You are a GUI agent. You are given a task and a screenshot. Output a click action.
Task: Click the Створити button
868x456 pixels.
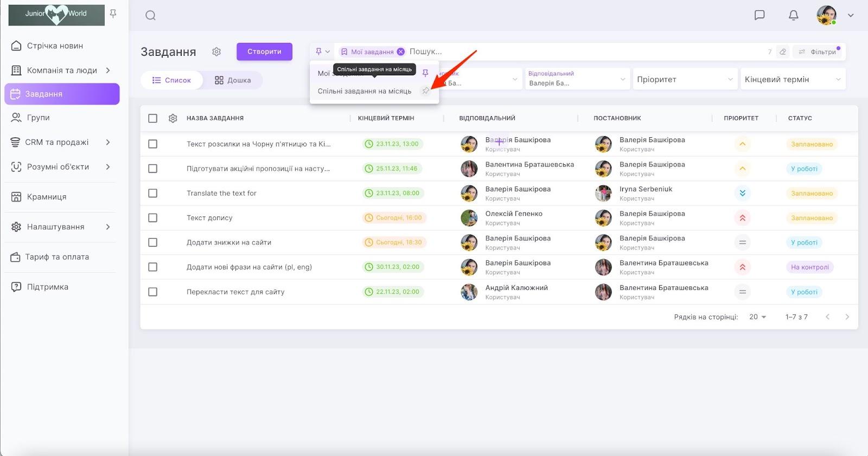[264, 52]
